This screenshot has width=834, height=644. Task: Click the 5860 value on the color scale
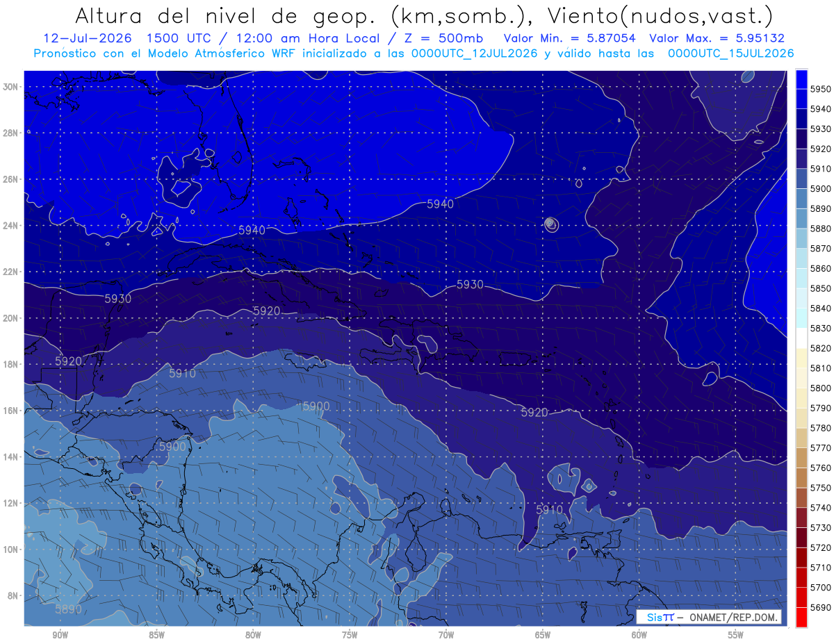(x=821, y=268)
